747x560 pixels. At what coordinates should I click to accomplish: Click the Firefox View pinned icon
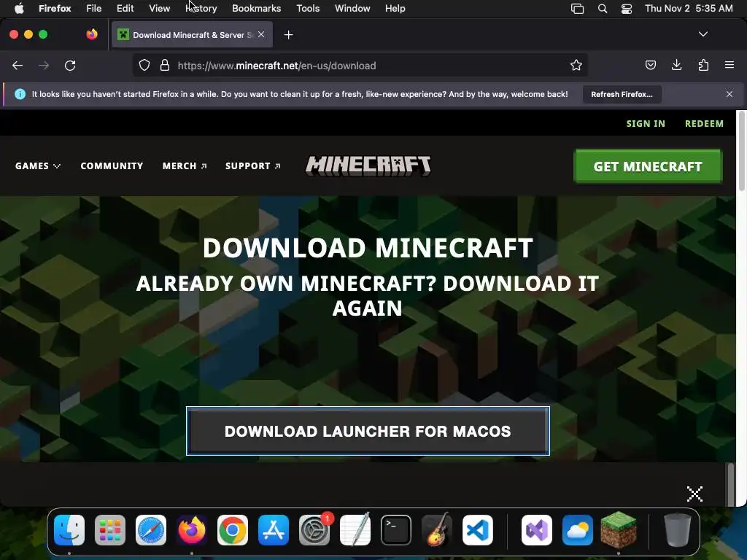[92, 34]
